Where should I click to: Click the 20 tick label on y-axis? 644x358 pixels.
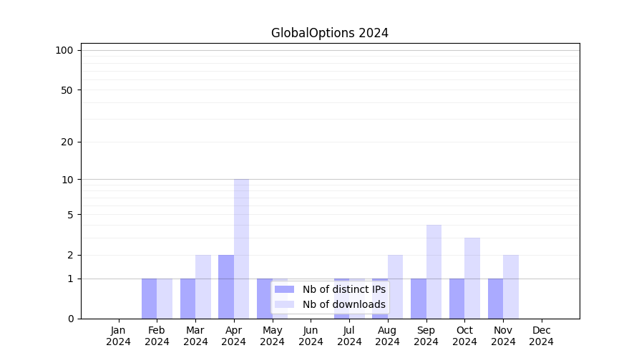point(67,142)
